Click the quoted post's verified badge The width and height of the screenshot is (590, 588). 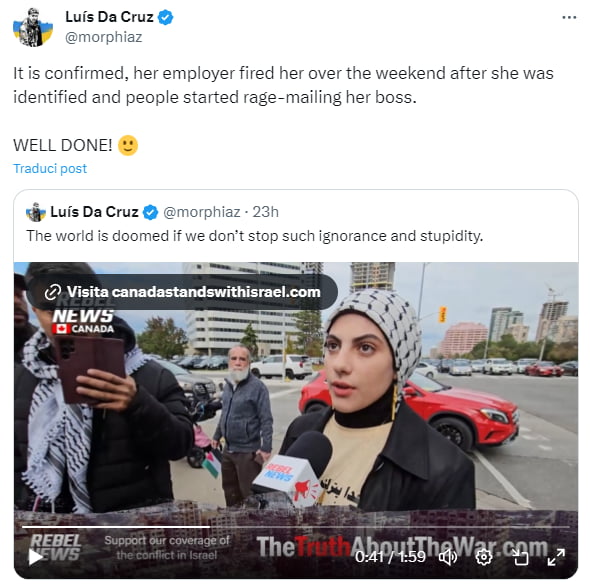tap(151, 212)
